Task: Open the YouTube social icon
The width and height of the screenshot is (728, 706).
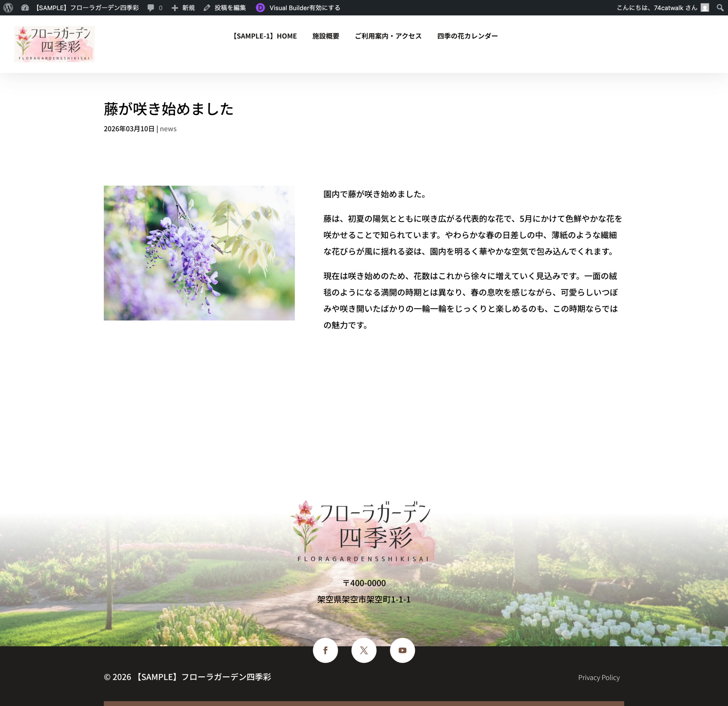Action: point(402,650)
